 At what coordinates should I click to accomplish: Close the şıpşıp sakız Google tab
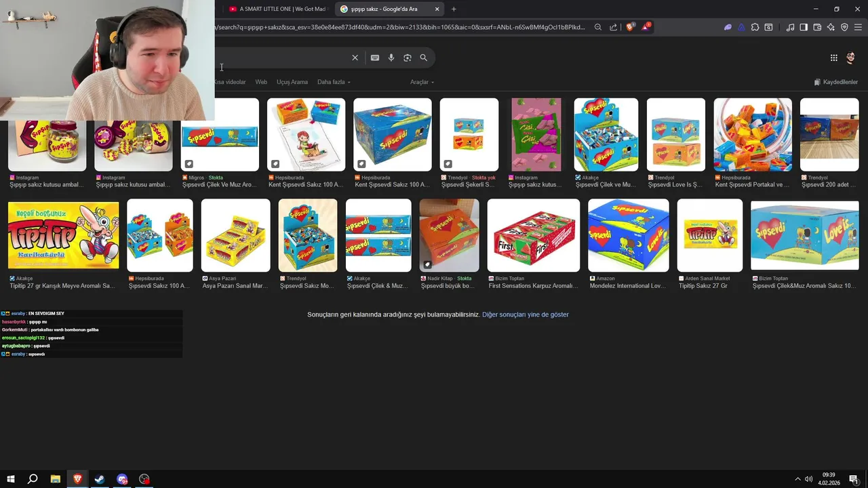coord(437,9)
